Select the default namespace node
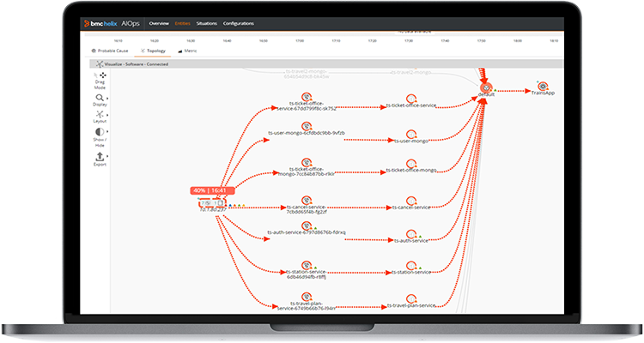The image size is (644, 343). pos(486,87)
